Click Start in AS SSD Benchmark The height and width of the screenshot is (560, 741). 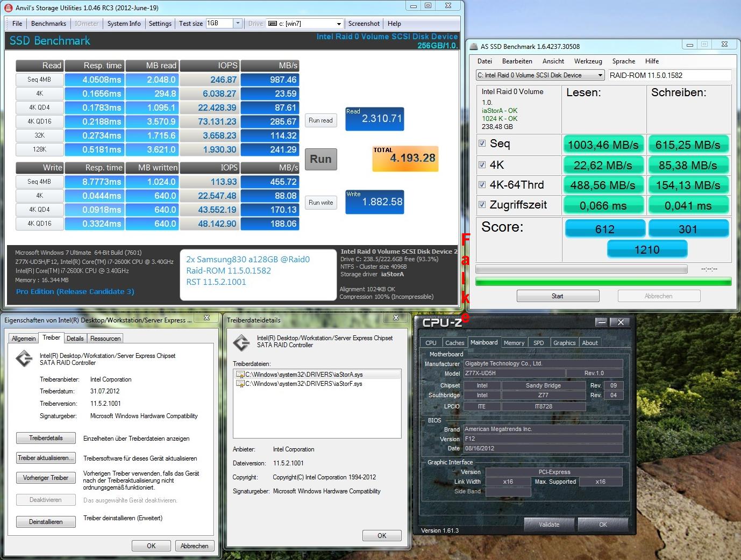point(558,296)
